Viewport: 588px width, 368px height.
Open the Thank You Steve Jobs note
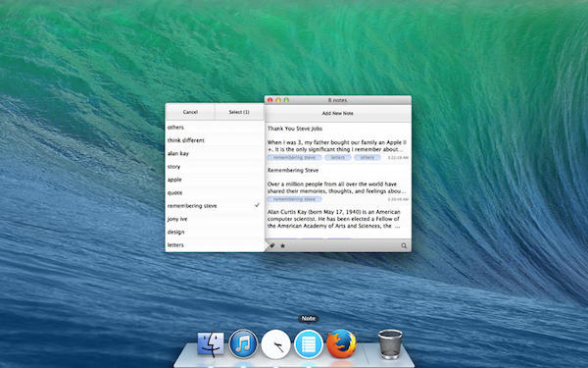click(x=338, y=142)
